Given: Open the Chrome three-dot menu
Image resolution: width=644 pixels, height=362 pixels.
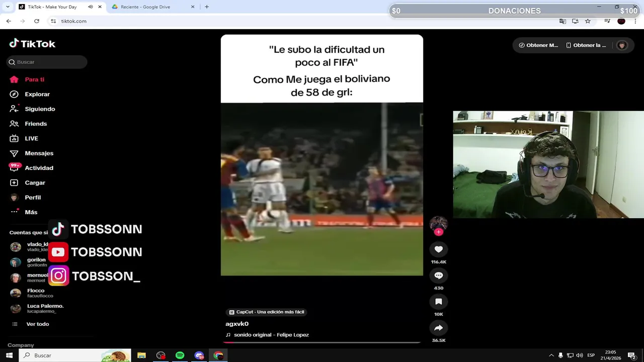Looking at the screenshot, I should [635, 21].
